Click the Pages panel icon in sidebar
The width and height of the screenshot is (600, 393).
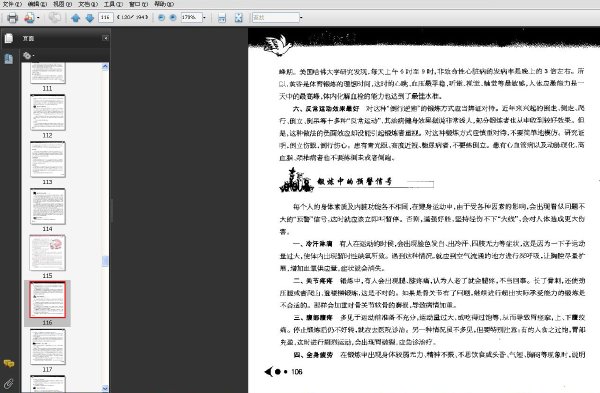8,38
